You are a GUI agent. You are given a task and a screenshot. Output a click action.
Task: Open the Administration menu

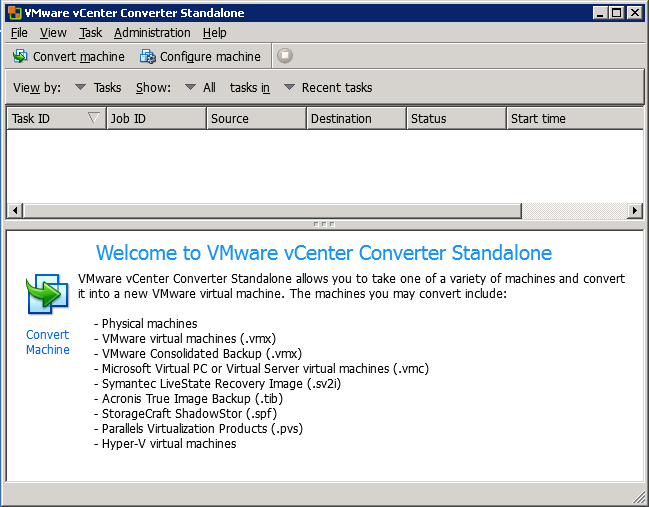pyautogui.click(x=151, y=33)
